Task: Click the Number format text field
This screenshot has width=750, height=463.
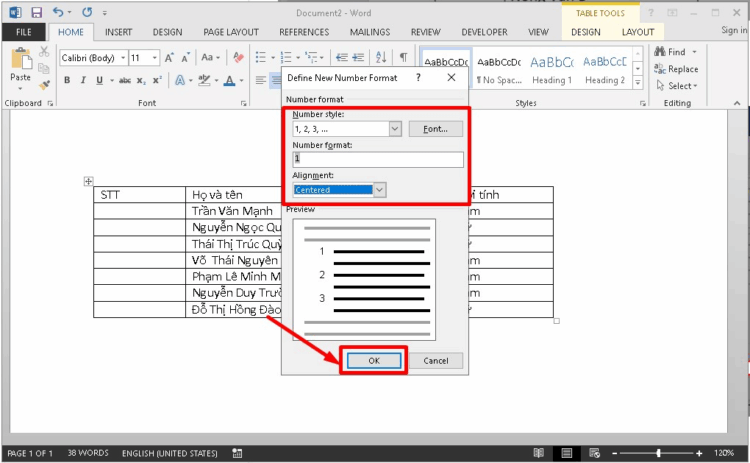Action: click(x=377, y=160)
